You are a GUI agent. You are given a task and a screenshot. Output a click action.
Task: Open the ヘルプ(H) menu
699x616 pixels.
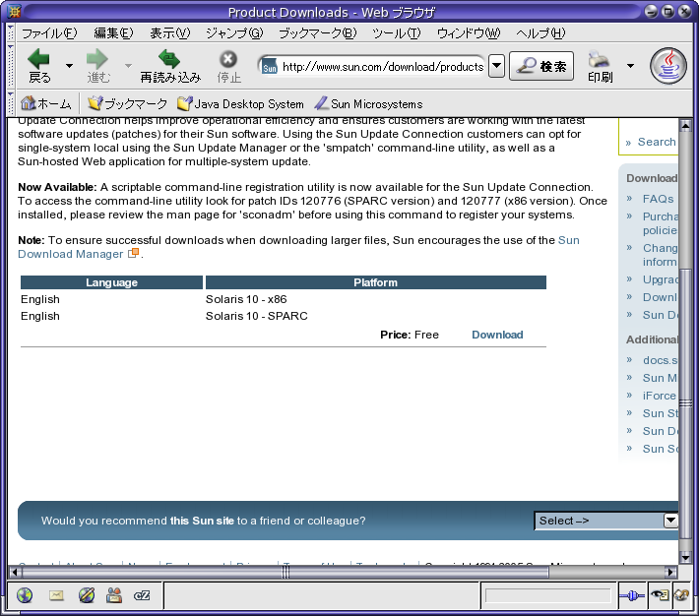[x=540, y=33]
